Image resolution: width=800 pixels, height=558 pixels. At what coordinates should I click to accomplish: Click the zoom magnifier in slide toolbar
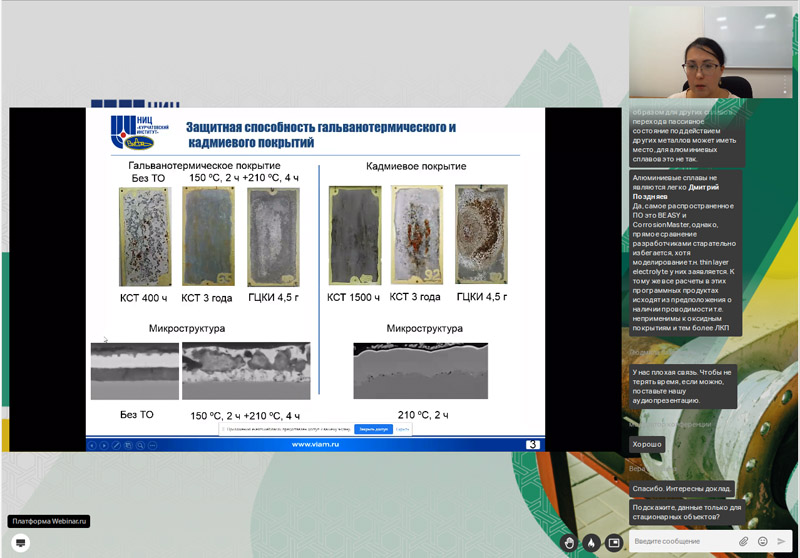click(x=139, y=445)
